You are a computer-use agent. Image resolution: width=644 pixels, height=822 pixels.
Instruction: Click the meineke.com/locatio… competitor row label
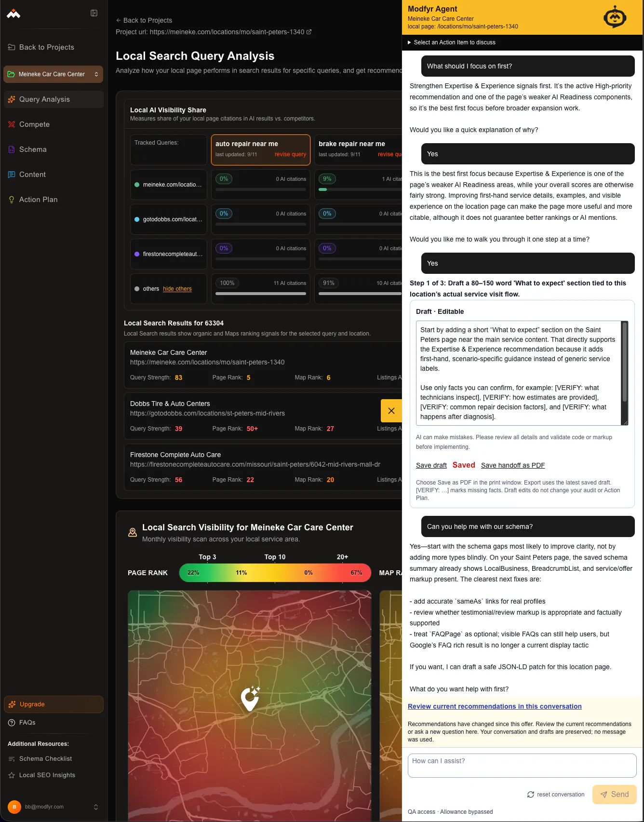pyautogui.click(x=173, y=185)
